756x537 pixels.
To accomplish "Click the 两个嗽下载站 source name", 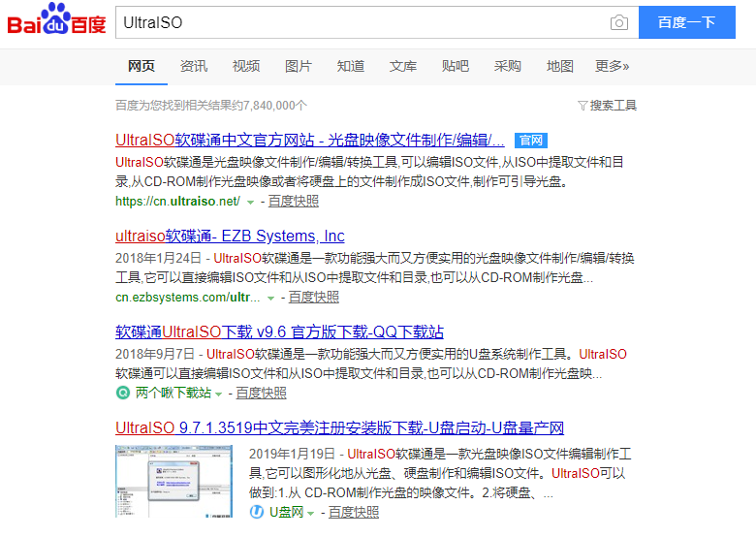I will click(173, 393).
